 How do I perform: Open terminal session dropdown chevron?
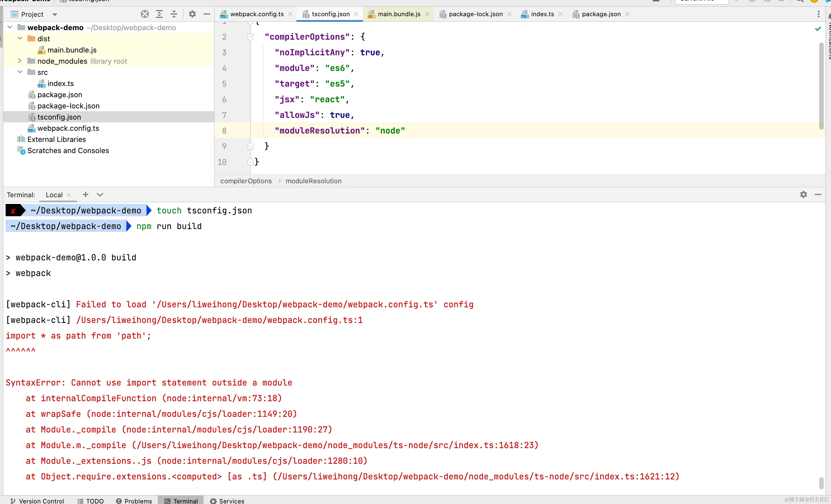[x=100, y=194]
